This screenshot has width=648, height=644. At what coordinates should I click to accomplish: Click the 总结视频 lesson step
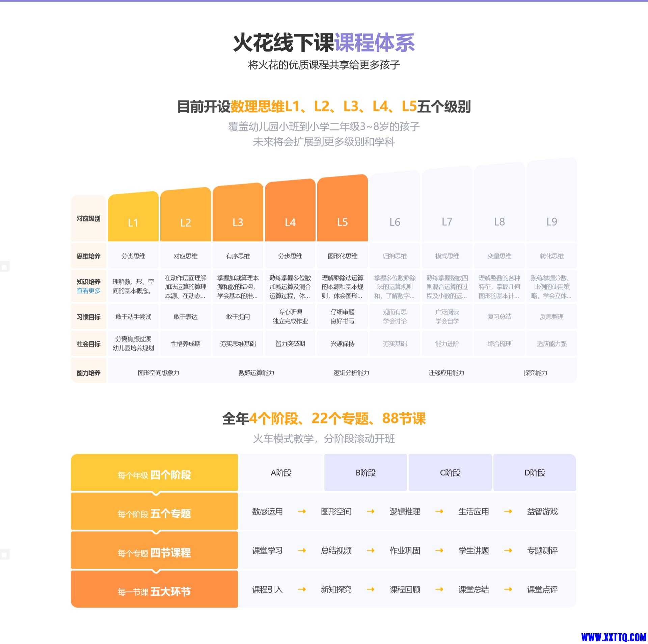pyautogui.click(x=336, y=551)
